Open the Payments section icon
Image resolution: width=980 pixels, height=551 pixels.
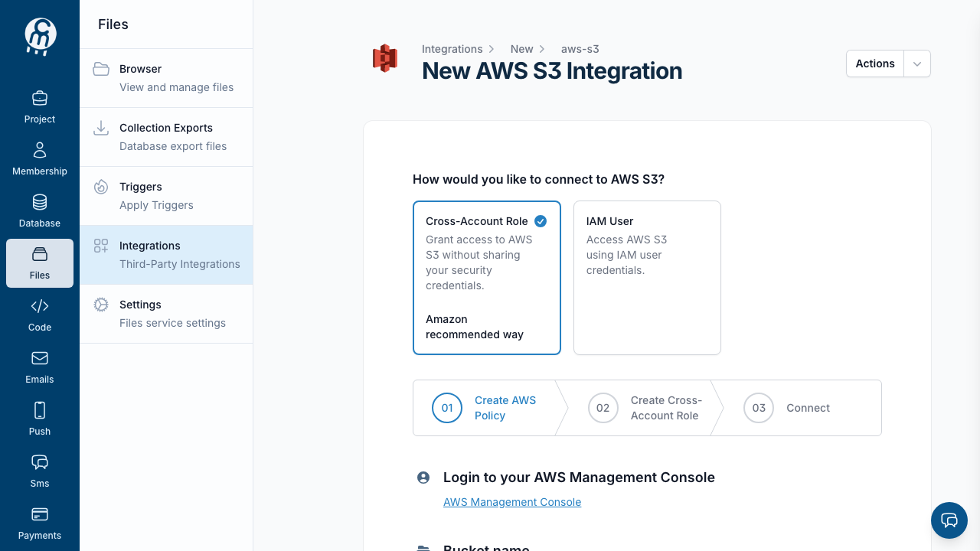[x=40, y=514]
